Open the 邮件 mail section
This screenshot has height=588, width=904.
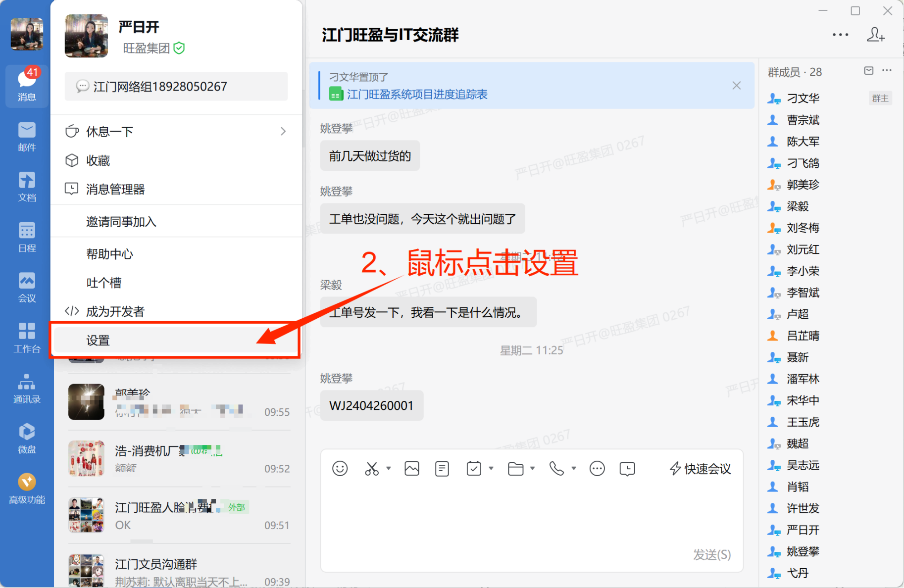[x=27, y=137]
